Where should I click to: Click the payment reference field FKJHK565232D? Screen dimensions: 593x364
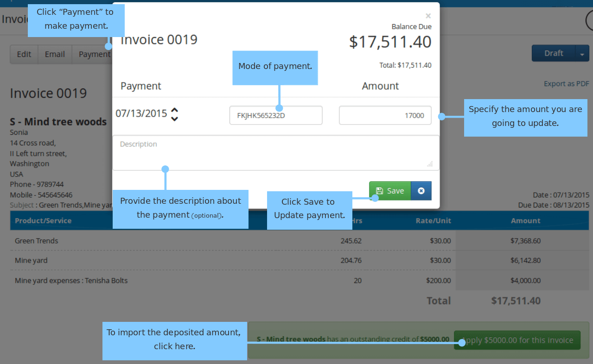(276, 115)
